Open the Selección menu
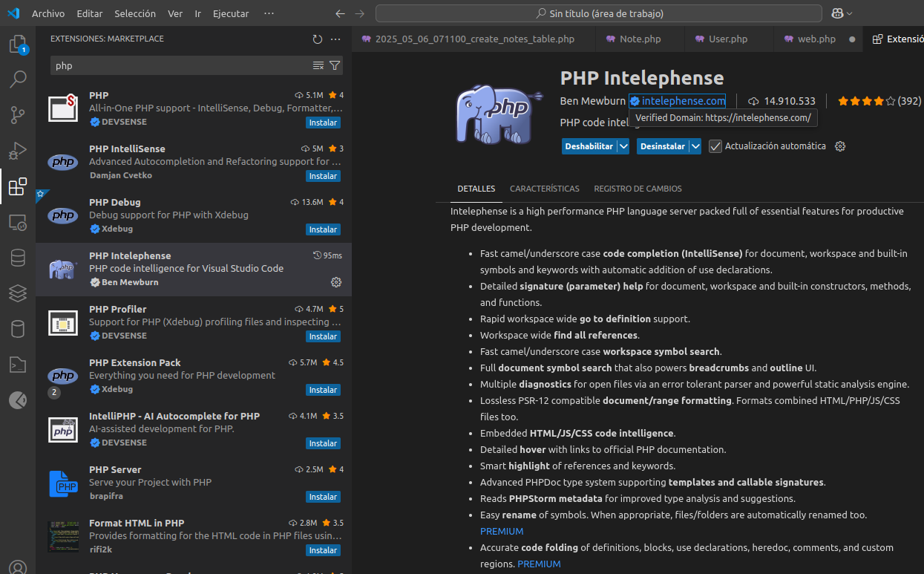924x574 pixels. tap(136, 13)
